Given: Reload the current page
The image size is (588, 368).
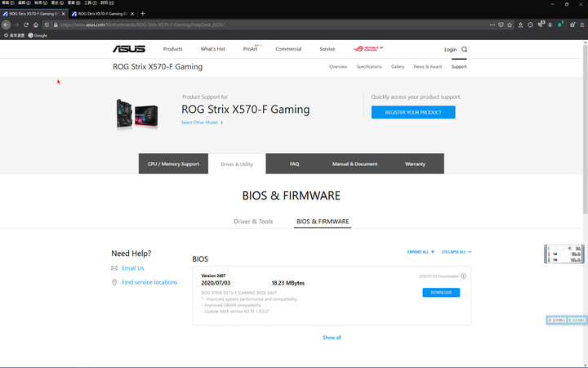Looking at the screenshot, I should pyautogui.click(x=26, y=25).
